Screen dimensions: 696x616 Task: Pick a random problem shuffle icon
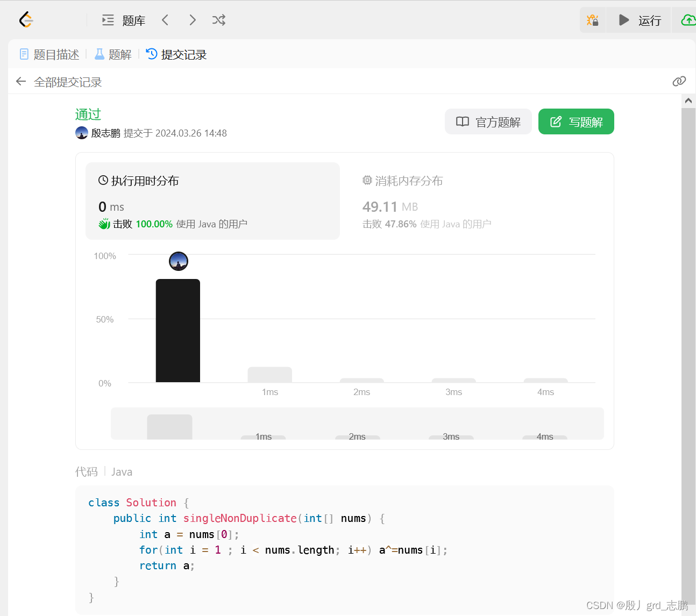click(219, 20)
